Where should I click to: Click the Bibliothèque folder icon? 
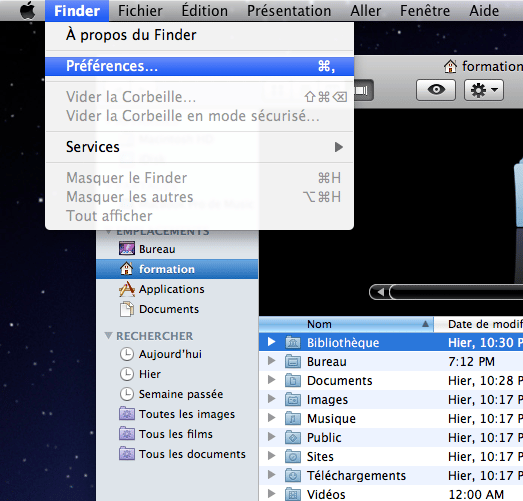[293, 342]
